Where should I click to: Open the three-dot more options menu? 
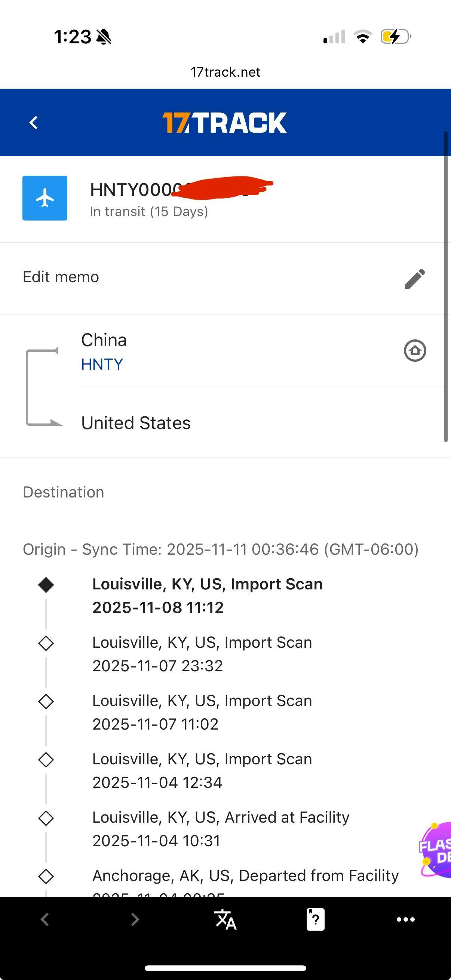point(406,919)
